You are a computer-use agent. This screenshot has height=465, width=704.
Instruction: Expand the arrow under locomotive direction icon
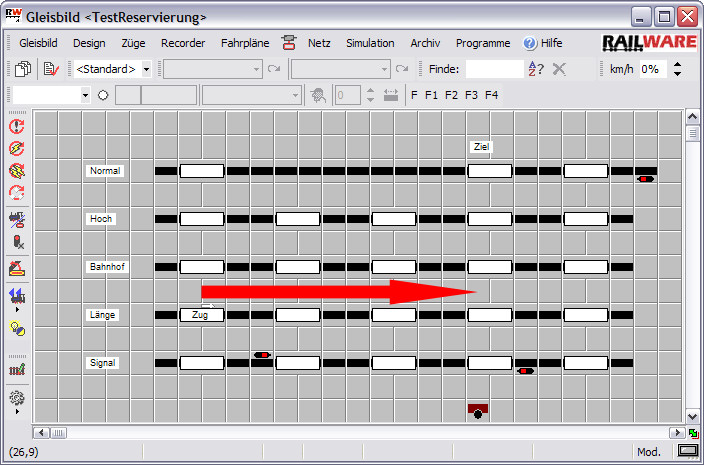click(18, 310)
